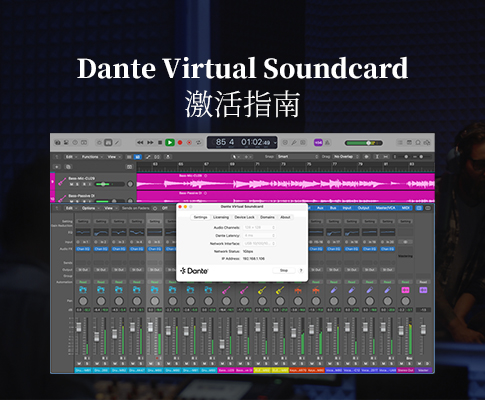Switch to Licensing tab in Dante window

[x=221, y=217]
